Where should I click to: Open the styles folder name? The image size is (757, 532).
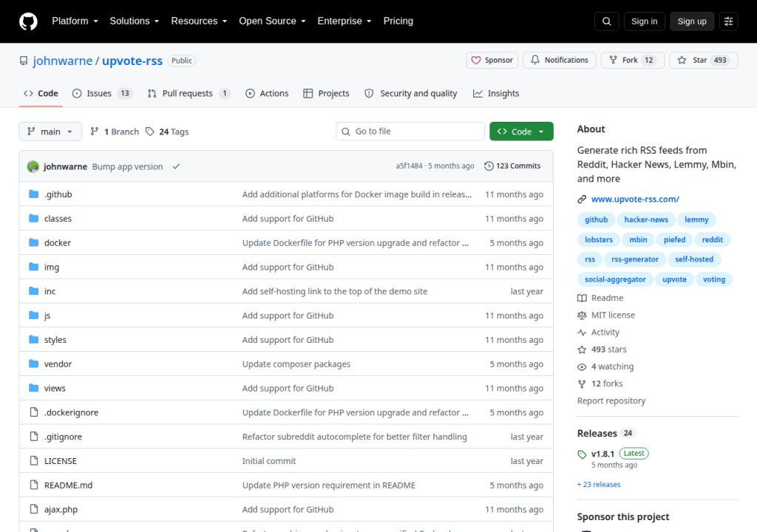55,340
